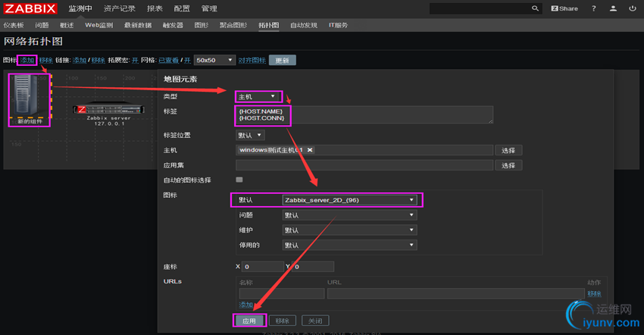644x335 pixels.
Task: Toggle the 自动的图标选择 checkbox
Action: coord(239,180)
